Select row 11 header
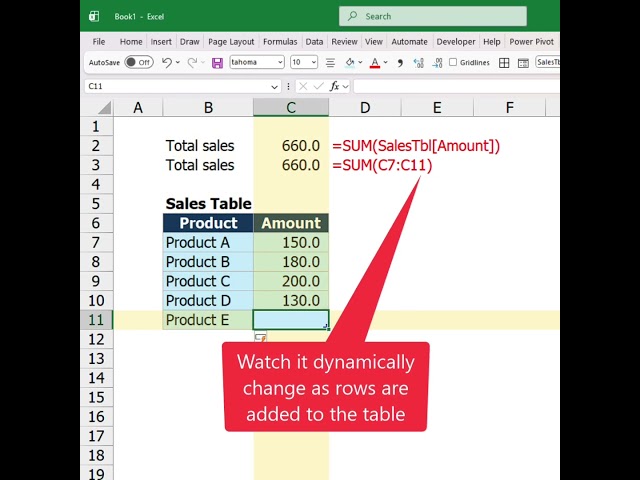The width and height of the screenshot is (640, 480). click(x=96, y=320)
